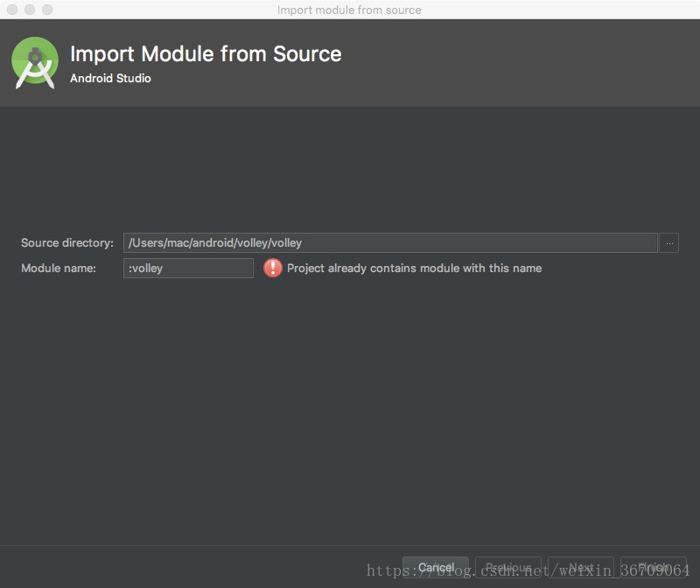Click the red error warning icon
700x588 pixels.
273,269
